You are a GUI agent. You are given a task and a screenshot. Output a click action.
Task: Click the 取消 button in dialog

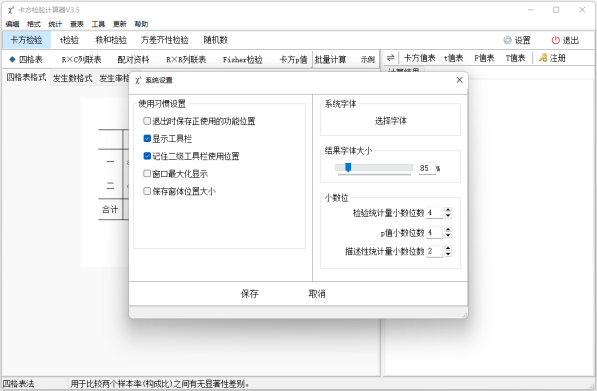(x=317, y=294)
